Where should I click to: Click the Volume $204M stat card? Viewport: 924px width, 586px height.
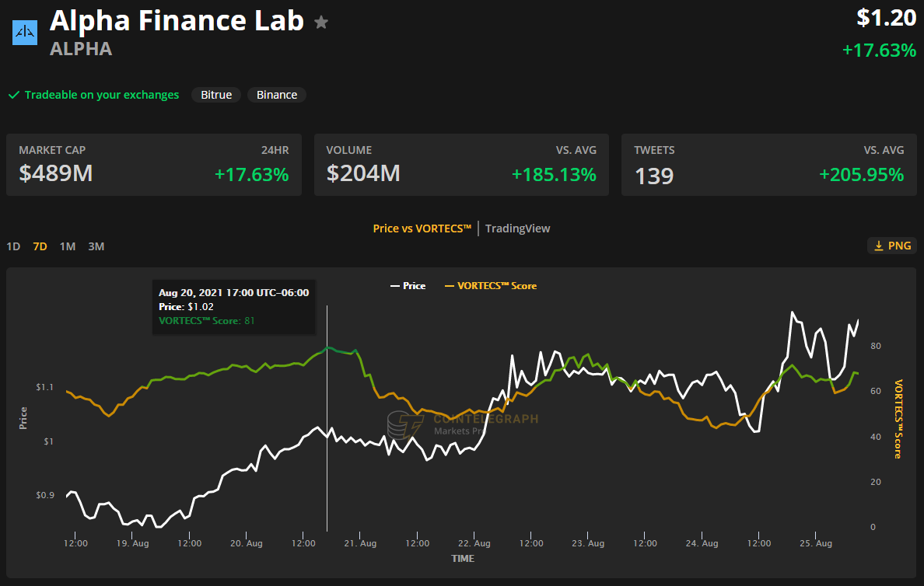click(461, 165)
